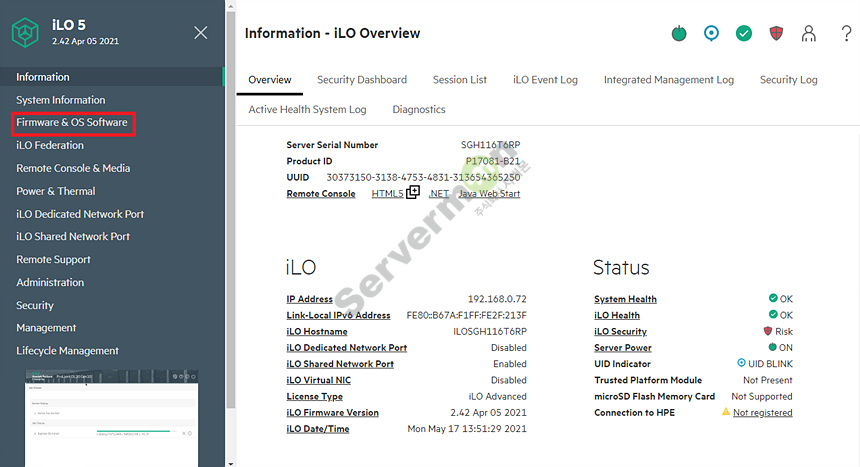The image size is (860, 467).
Task: Launch Java Web Start console link
Action: pos(489,194)
